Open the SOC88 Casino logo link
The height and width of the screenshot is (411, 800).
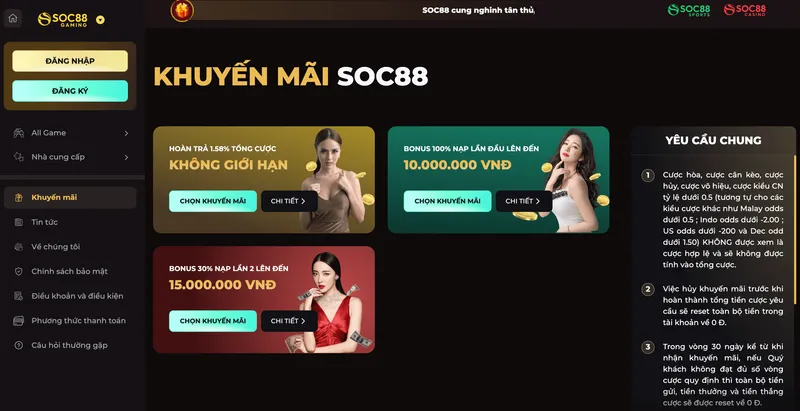(745, 10)
